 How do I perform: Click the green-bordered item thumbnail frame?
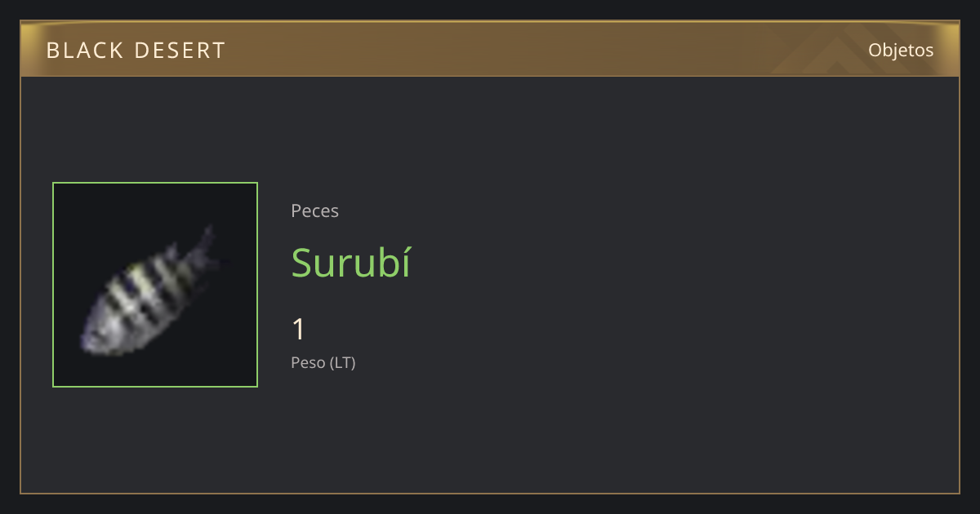(155, 285)
